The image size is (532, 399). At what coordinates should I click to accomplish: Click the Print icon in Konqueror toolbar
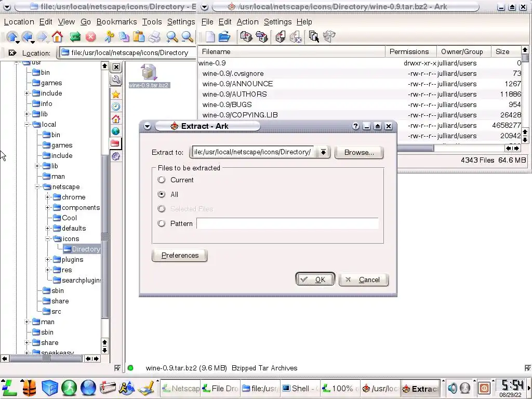pos(154,37)
